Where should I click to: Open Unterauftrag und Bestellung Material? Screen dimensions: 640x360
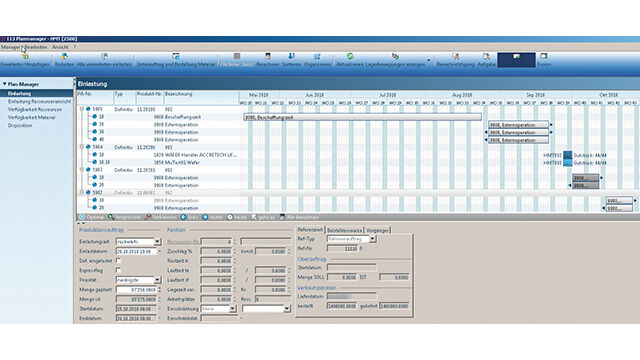click(176, 57)
